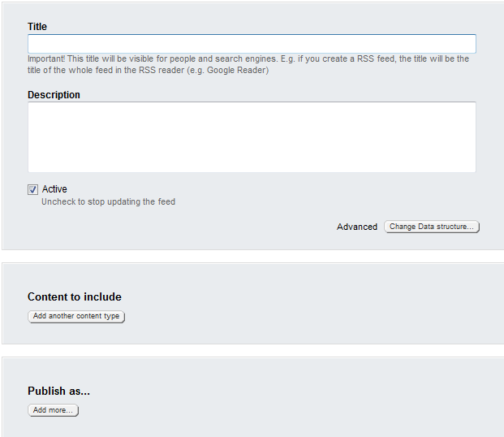Screen dimensions: 504x437
Task: Select the Publish as heading
Action: pyautogui.click(x=58, y=392)
